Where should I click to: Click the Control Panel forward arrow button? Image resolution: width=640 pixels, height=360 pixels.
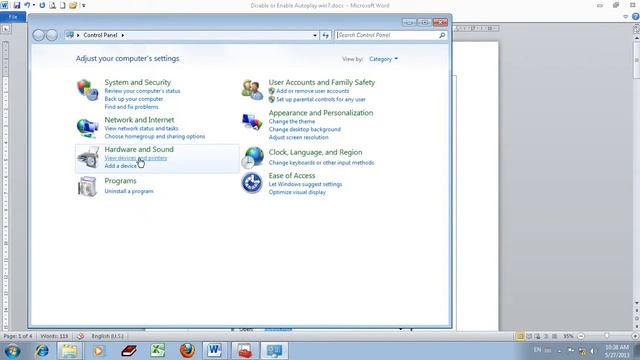coord(51,35)
